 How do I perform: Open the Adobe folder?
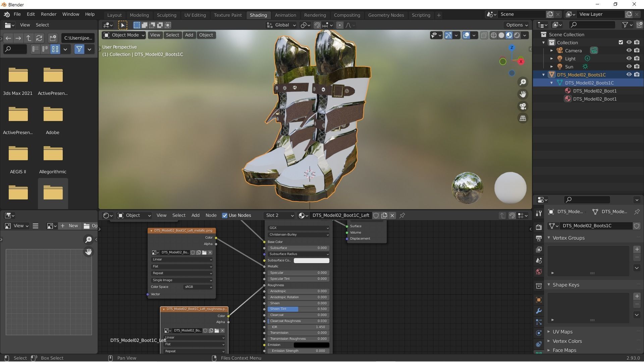53,120
